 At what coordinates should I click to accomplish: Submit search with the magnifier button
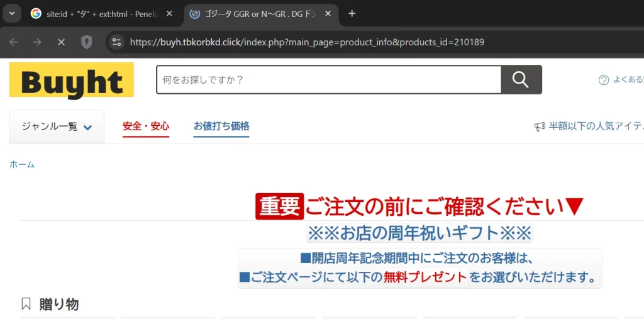pyautogui.click(x=521, y=79)
